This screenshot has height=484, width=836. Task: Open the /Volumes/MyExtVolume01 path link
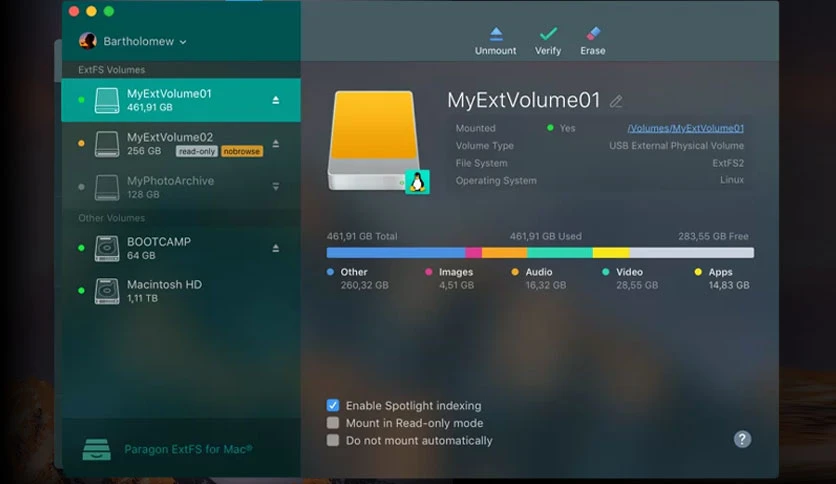[685, 128]
